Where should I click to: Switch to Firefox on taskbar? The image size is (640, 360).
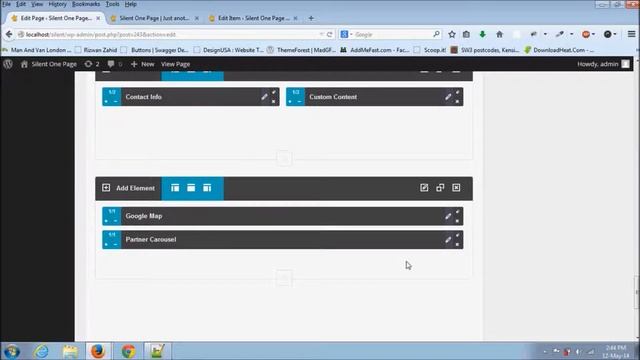click(x=98, y=351)
